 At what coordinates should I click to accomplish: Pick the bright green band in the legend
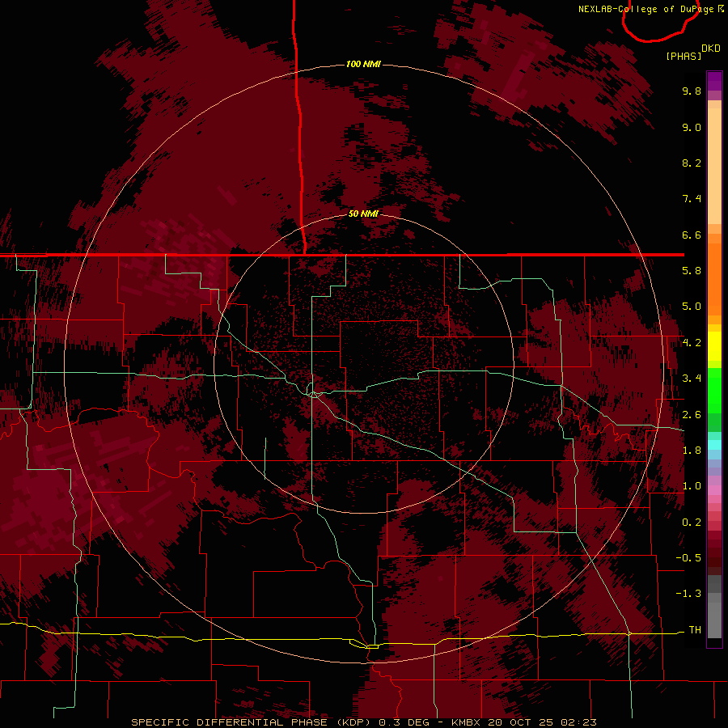tap(714, 390)
